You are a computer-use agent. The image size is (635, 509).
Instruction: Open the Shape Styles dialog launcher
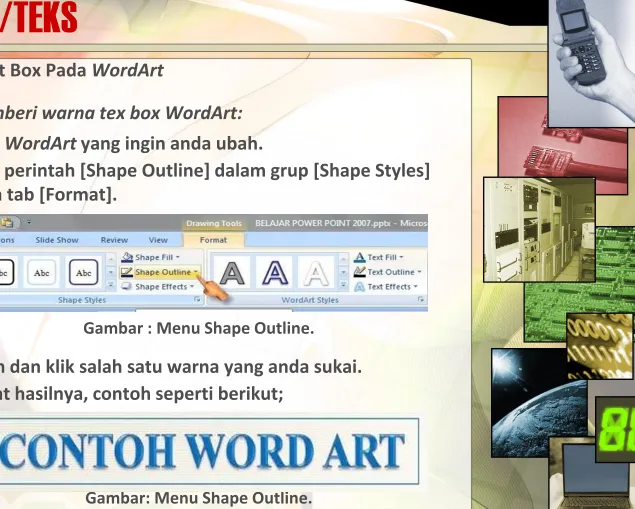197,299
